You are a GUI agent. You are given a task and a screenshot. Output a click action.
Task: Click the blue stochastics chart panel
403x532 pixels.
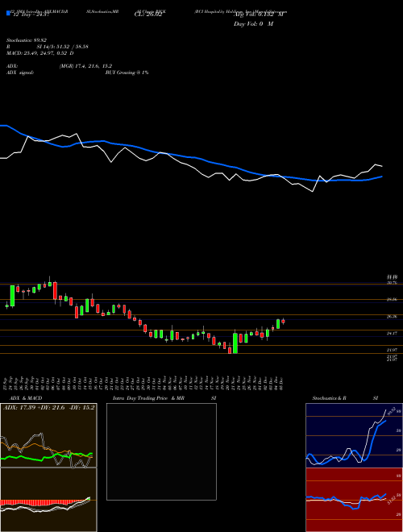pos(354,435)
